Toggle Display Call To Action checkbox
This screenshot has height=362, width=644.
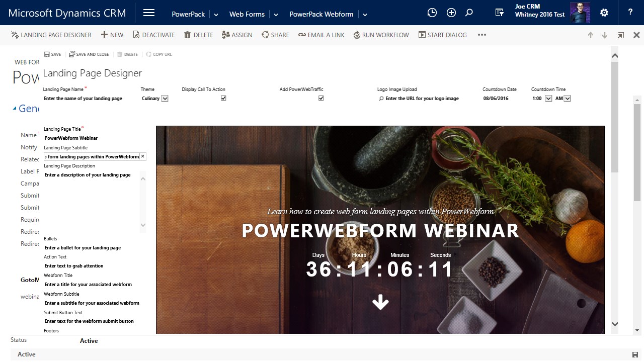point(223,98)
